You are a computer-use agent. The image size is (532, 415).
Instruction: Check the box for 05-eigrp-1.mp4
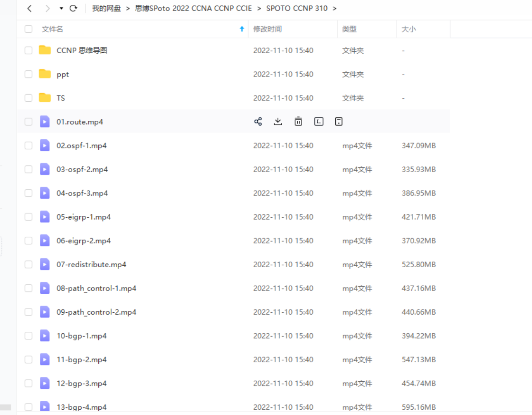pyautogui.click(x=28, y=217)
